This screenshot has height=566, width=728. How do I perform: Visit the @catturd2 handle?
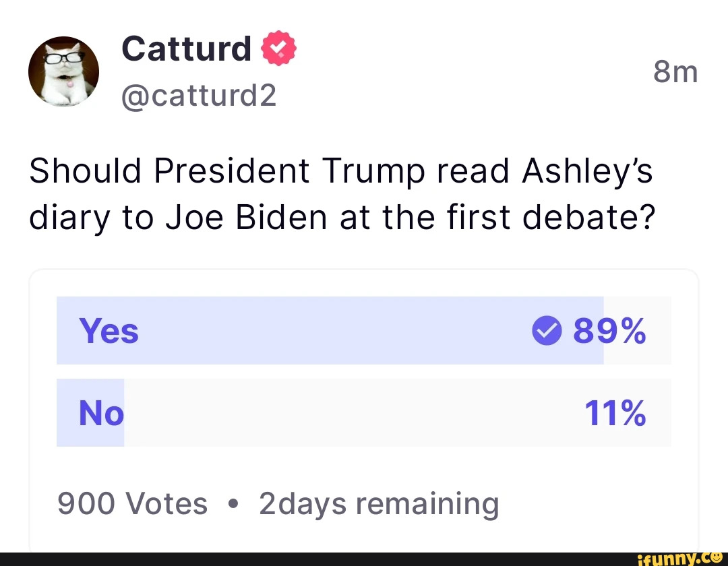[x=199, y=95]
